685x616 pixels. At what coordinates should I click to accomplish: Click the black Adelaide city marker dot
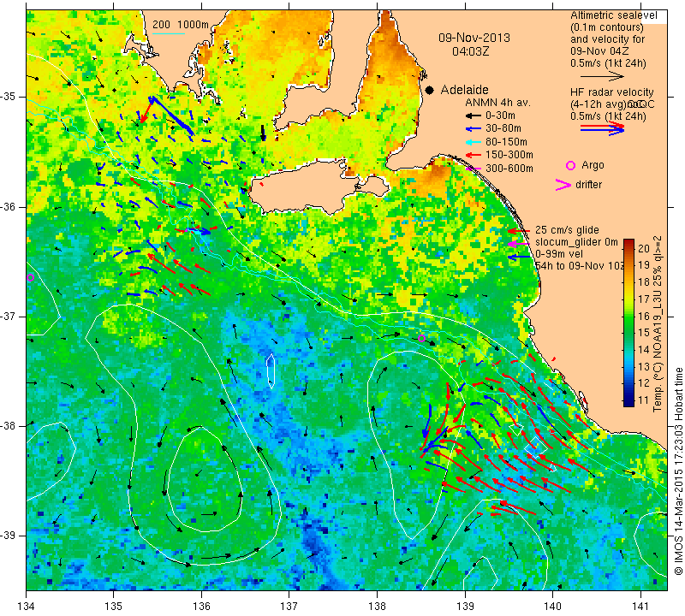(x=429, y=90)
